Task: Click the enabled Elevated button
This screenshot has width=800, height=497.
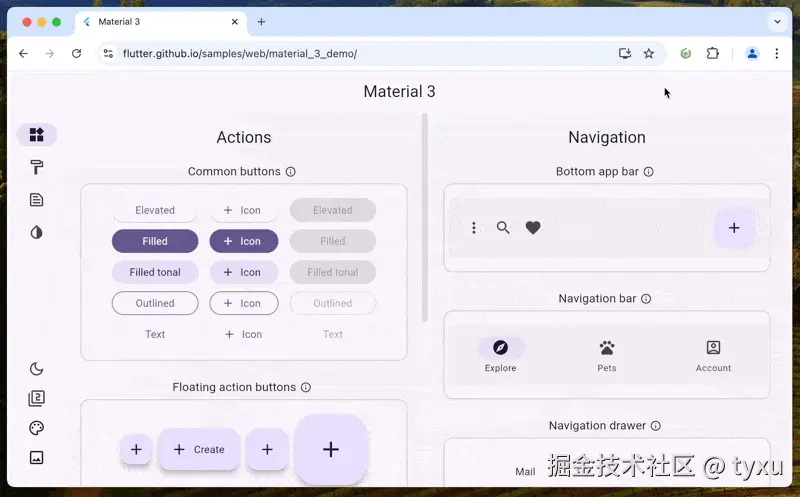Action: point(155,210)
